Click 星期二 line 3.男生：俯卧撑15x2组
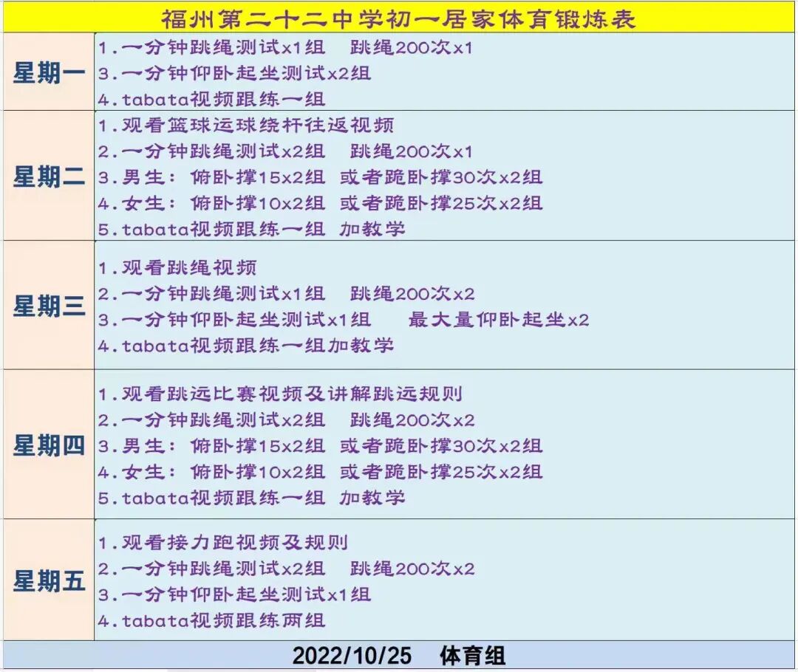This screenshot has height=672, width=798. (212, 177)
